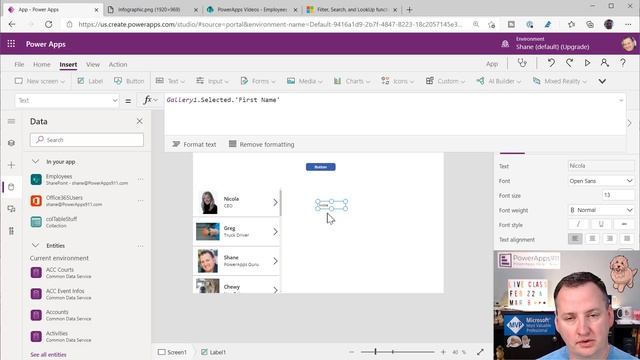Switch to the Action tab
The image size is (640, 360).
pos(118,64)
